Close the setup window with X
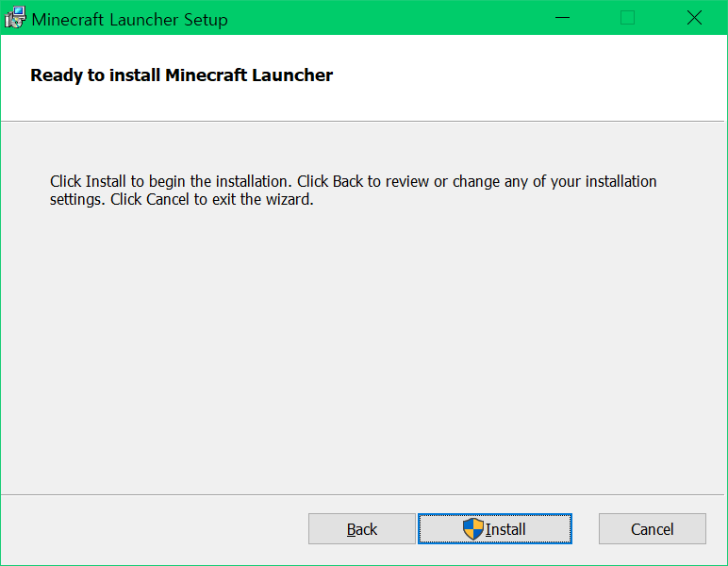Image resolution: width=728 pixels, height=566 pixels. coord(694,18)
